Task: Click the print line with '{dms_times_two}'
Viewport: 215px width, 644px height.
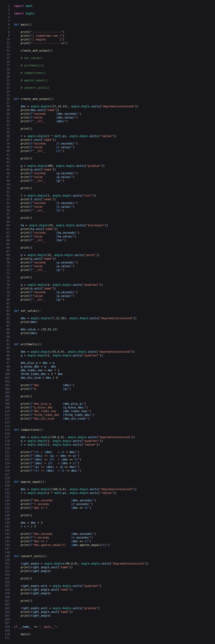Action: [56, 411]
